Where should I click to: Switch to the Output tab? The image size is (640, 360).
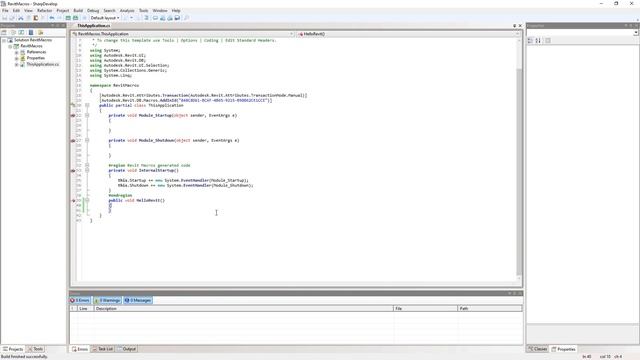point(127,349)
